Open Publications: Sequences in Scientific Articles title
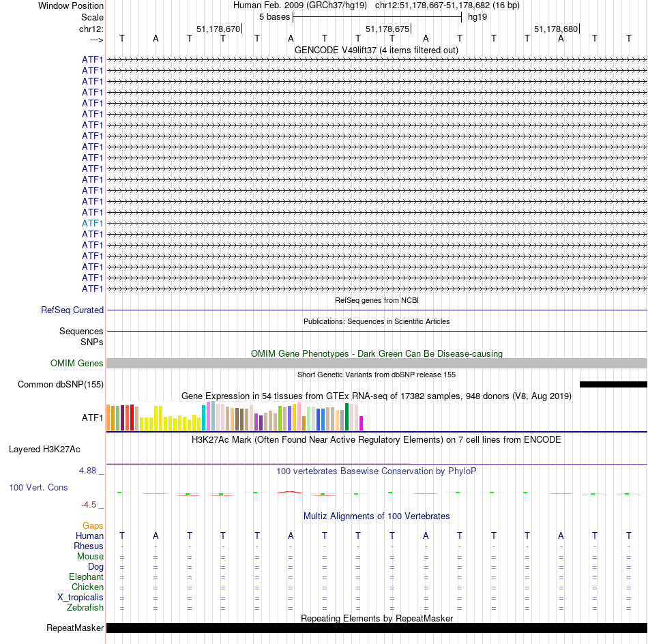 click(377, 321)
